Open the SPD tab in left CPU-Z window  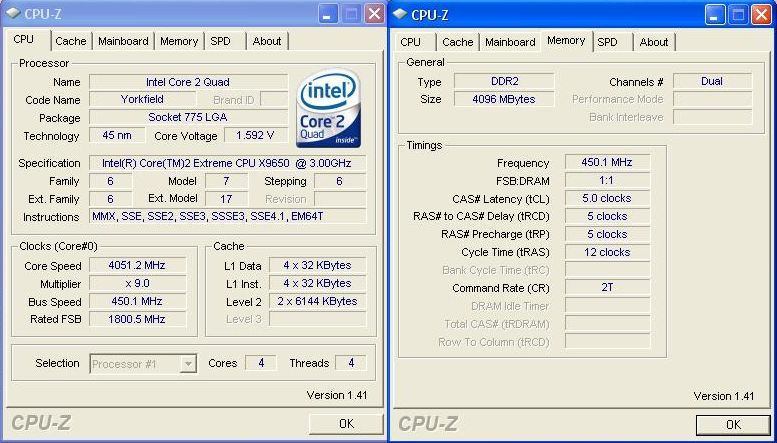(x=221, y=42)
